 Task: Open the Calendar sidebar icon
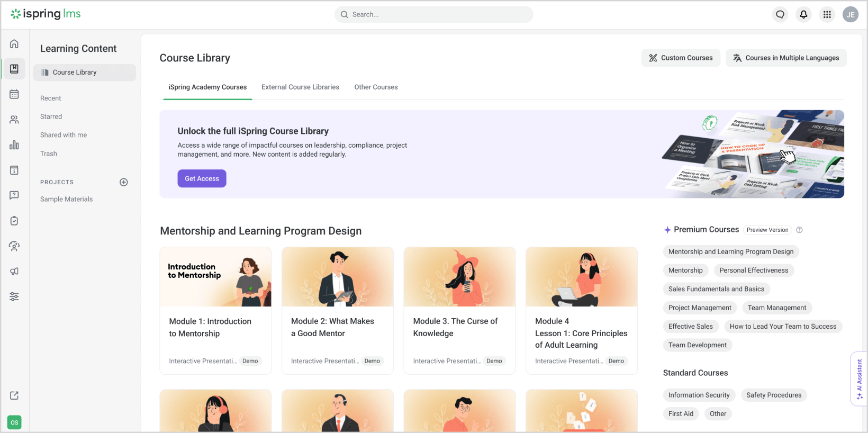click(x=14, y=94)
